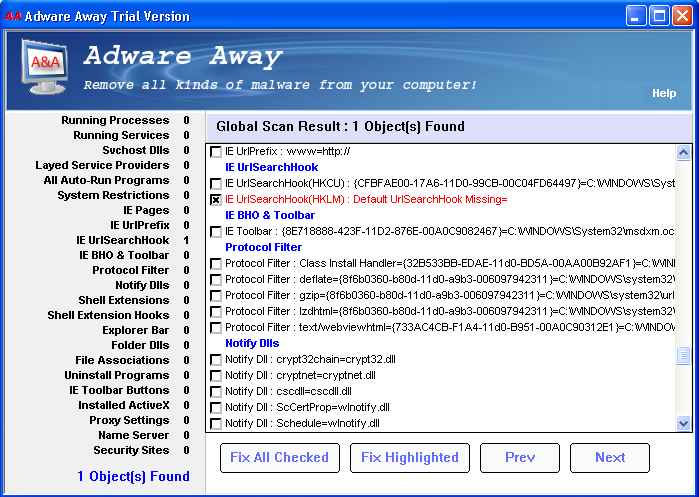Screen dimensions: 699x497
Task: Check the Protocol Filter lzdhtml checkbox
Action: tap(216, 312)
